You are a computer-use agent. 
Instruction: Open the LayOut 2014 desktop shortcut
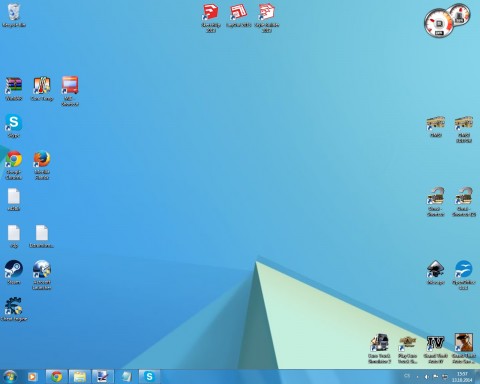(x=239, y=16)
